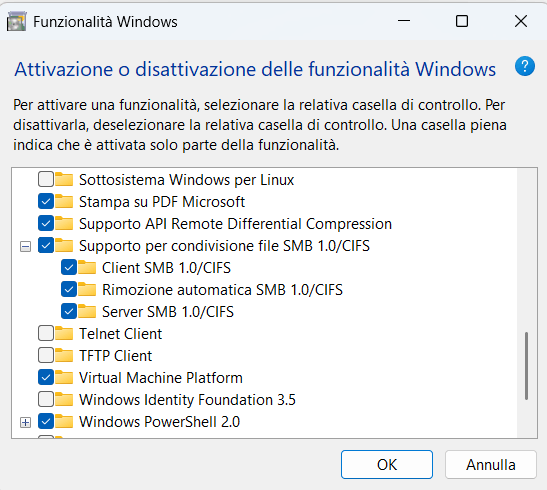This screenshot has width=547, height=490.
Task: Click folder icon of Stampa su PDF Microsoft
Action: click(64, 202)
